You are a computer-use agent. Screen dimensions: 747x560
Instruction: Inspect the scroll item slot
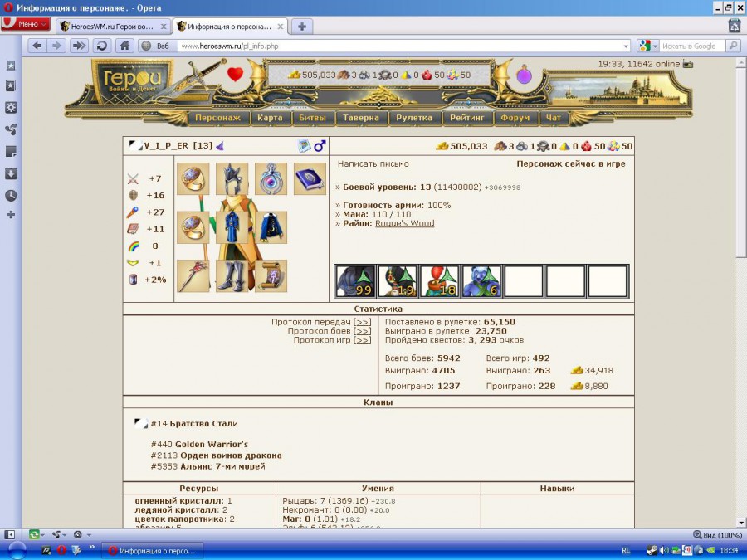pos(271,275)
